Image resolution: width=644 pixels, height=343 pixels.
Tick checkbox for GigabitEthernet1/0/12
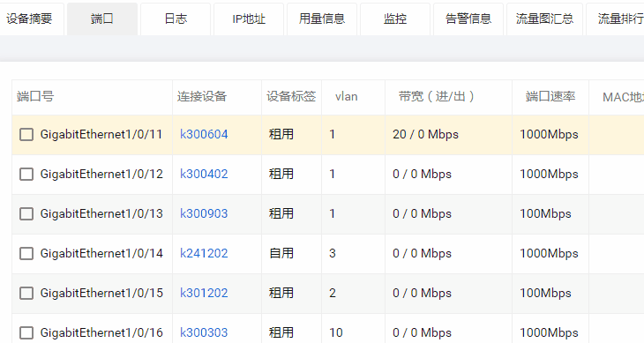tap(26, 174)
